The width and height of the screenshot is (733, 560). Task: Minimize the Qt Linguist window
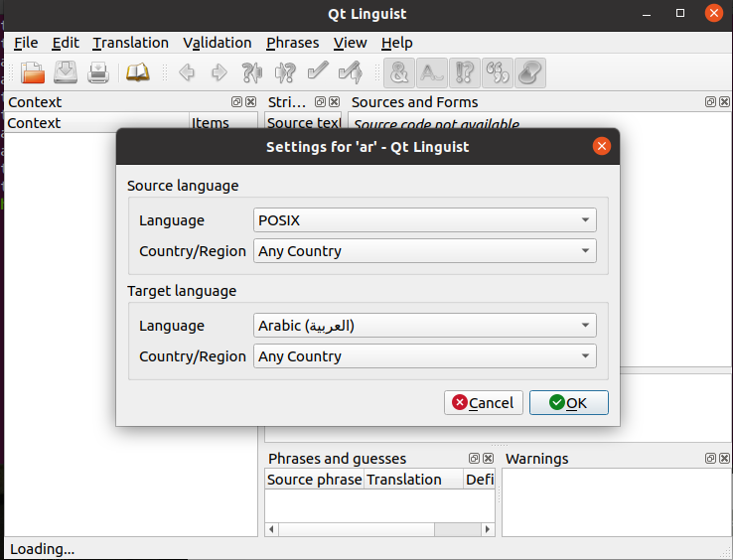coord(647,14)
